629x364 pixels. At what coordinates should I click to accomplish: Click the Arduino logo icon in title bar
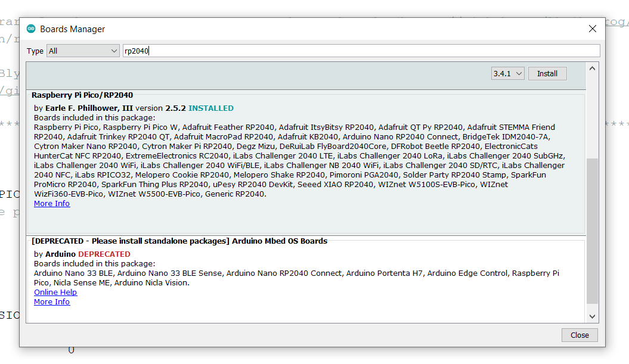[31, 29]
